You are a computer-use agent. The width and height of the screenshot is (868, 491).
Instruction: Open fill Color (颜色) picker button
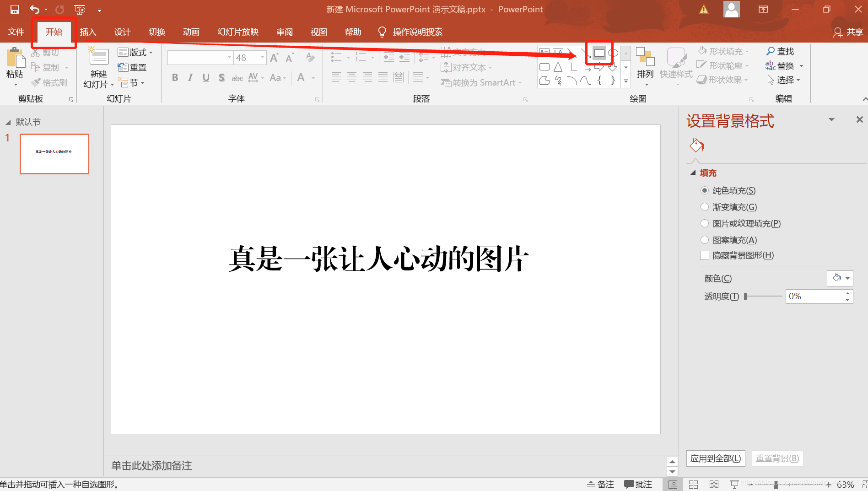click(x=840, y=278)
